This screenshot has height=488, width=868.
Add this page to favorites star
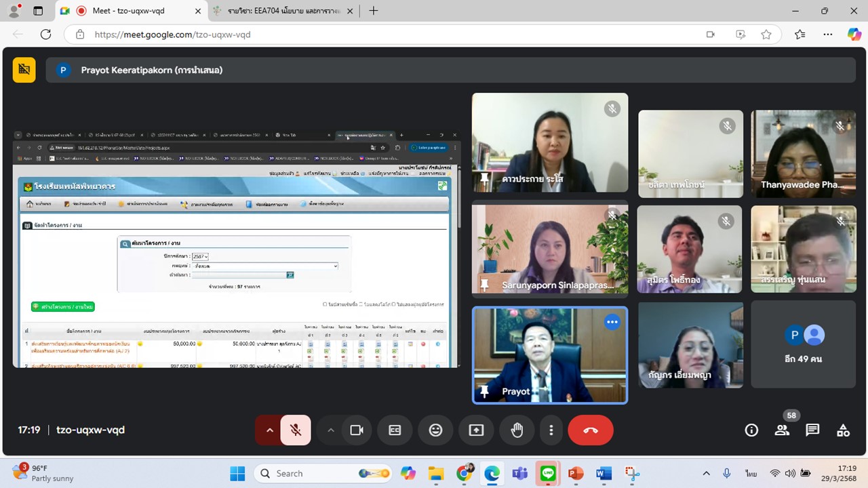766,35
